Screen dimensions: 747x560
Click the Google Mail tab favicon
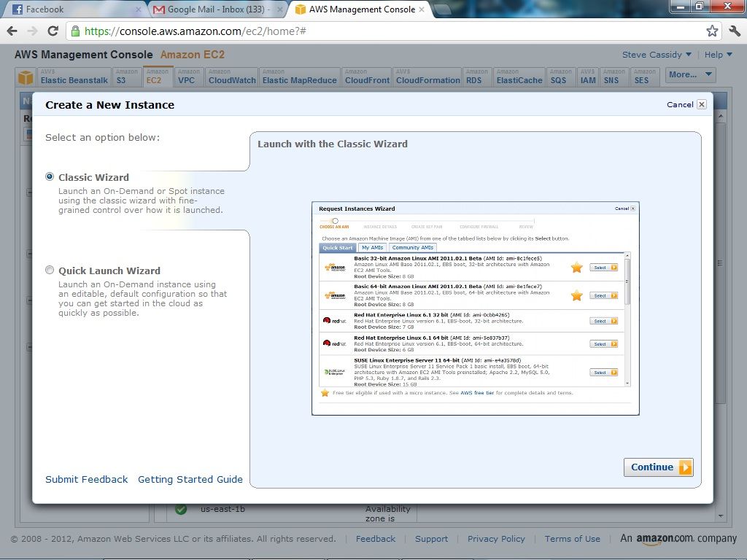click(x=159, y=9)
